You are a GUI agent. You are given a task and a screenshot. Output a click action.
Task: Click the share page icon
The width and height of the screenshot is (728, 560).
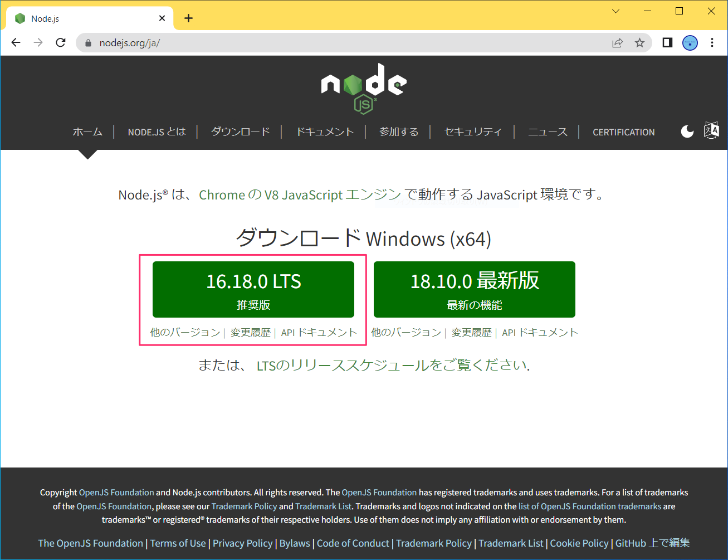(x=617, y=43)
